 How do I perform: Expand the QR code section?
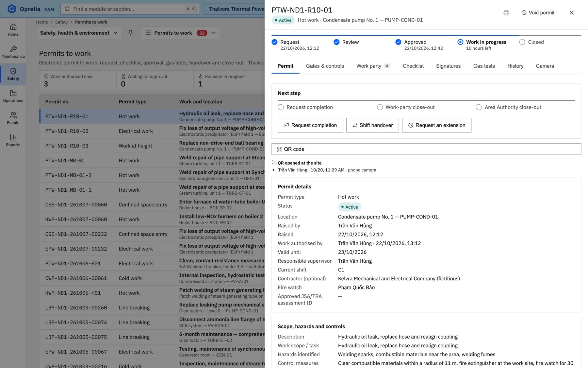426,149
